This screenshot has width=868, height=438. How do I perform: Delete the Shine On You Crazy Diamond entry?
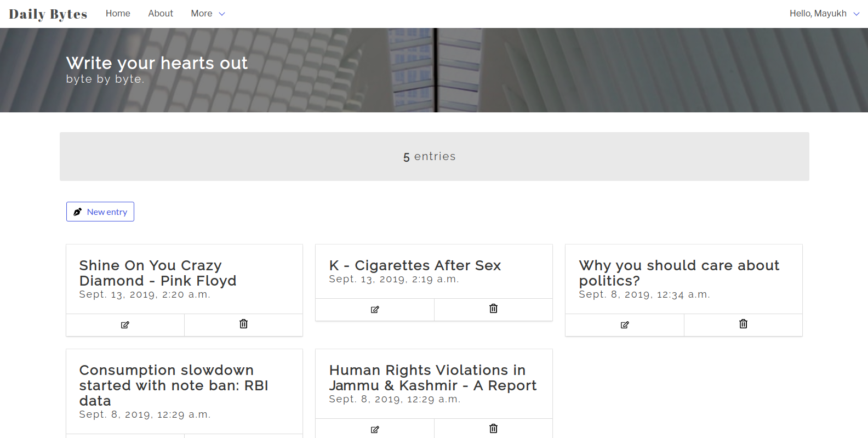tap(243, 325)
